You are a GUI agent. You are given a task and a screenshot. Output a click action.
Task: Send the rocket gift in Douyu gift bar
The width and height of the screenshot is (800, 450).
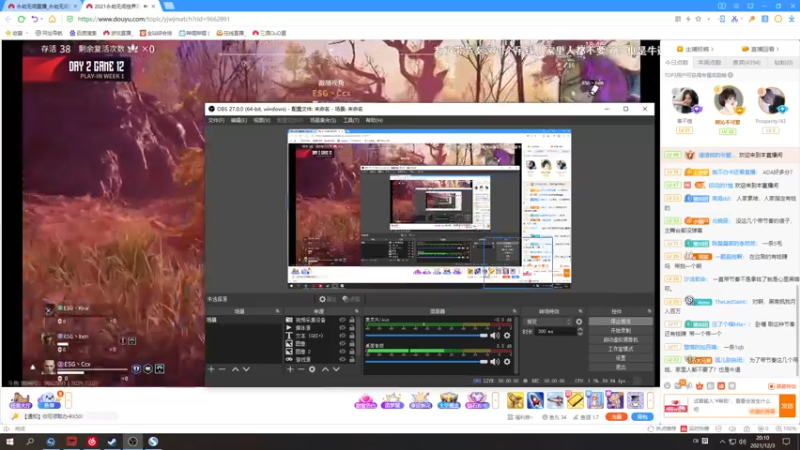tap(535, 400)
